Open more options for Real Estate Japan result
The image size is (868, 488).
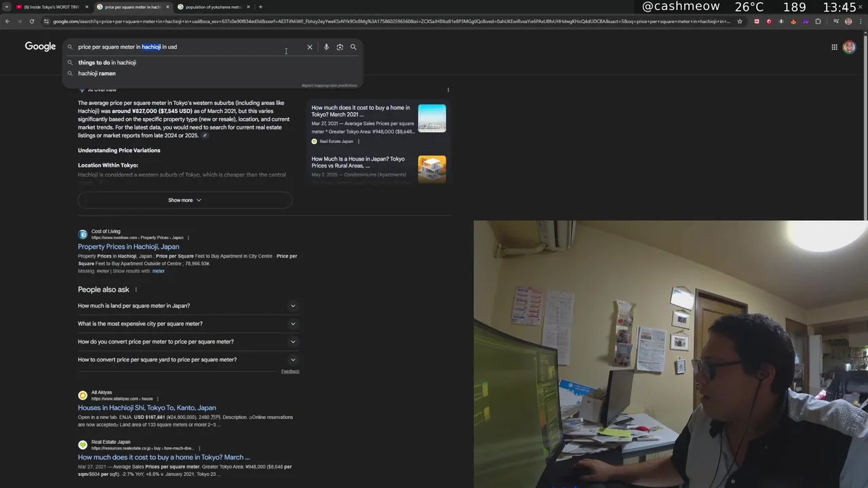point(199,448)
